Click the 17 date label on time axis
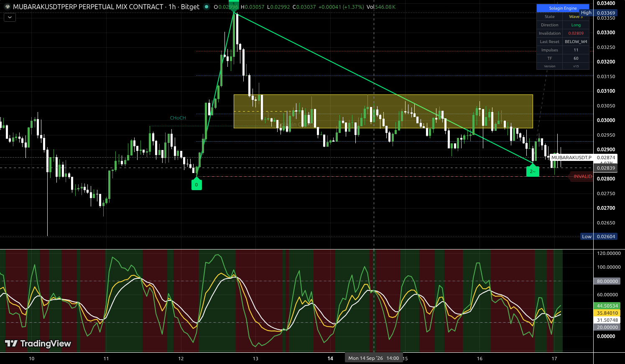Viewport: 625px width, 364px height. point(554,359)
